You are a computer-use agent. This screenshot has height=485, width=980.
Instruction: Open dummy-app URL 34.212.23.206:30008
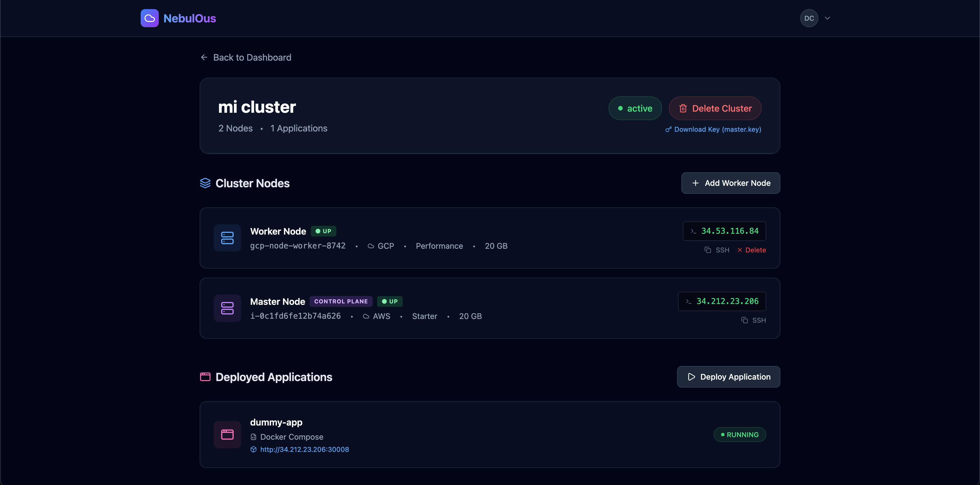[304, 450]
